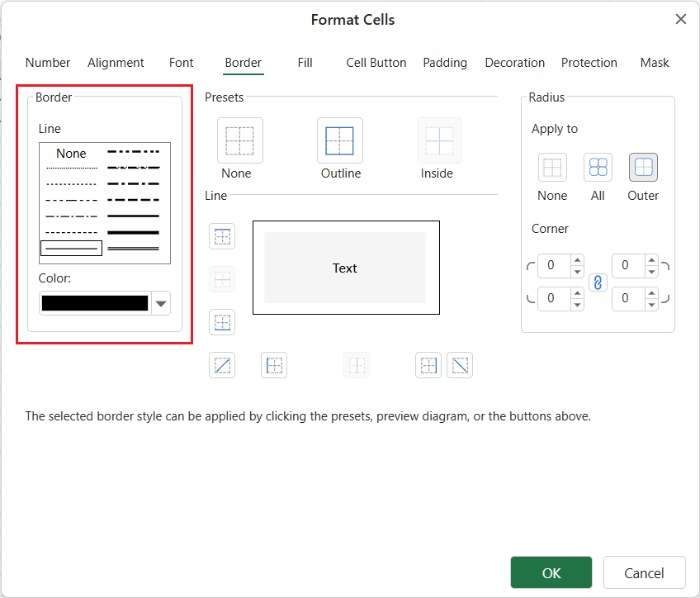The image size is (700, 598).
Task: Select the thickest solid line style
Action: (x=134, y=232)
